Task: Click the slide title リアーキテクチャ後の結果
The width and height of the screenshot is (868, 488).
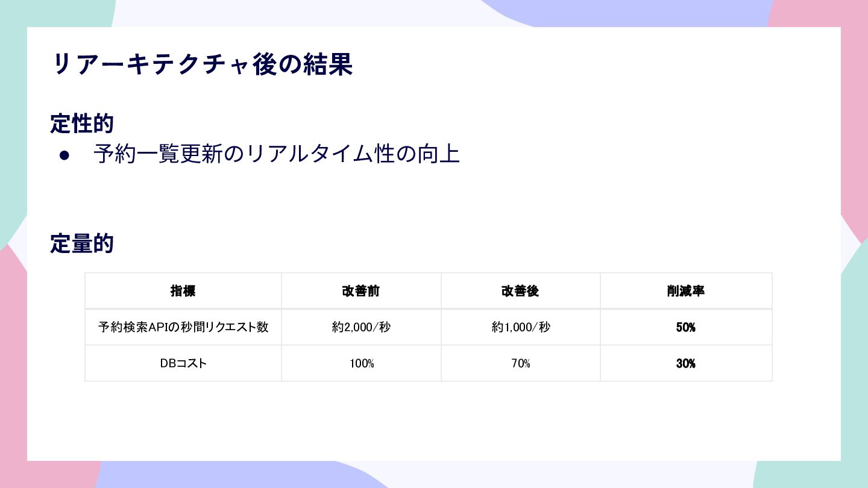Action: (202, 64)
